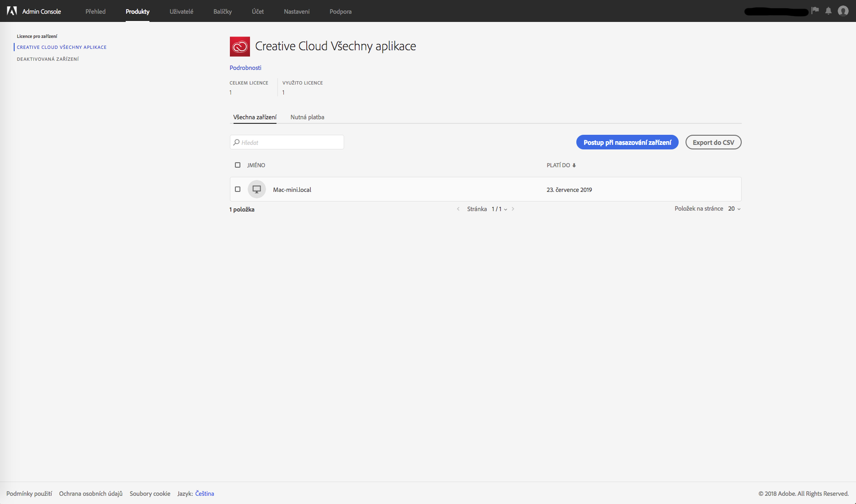
Task: Click Licence pro zařízení sidebar heading
Action: (37, 36)
